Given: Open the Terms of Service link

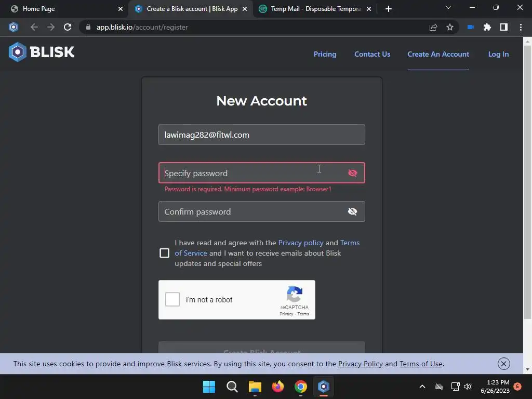Looking at the screenshot, I should click(191, 253).
